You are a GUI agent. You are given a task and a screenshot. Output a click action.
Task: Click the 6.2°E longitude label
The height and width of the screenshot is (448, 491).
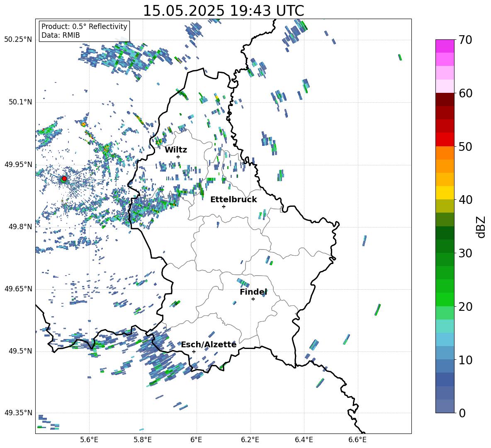(250, 440)
